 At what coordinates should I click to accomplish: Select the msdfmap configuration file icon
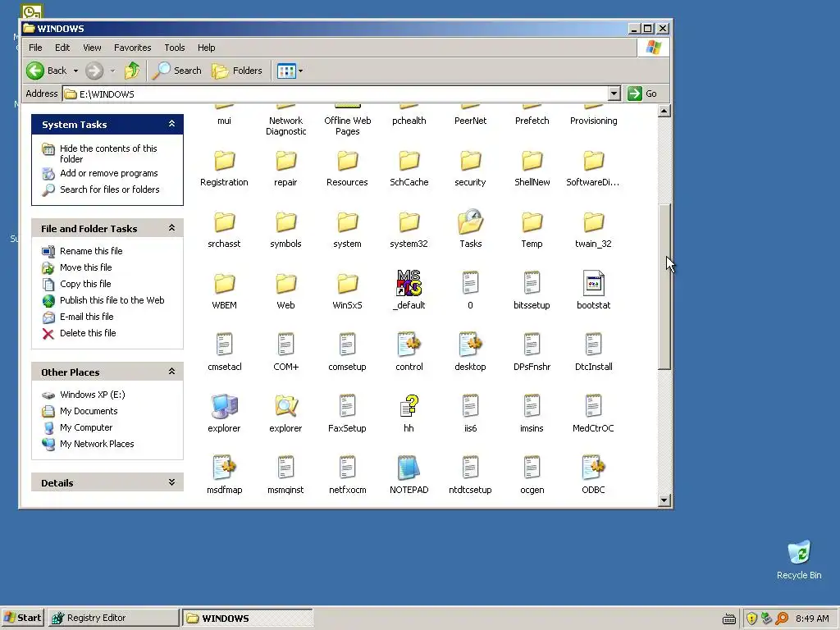tap(225, 468)
